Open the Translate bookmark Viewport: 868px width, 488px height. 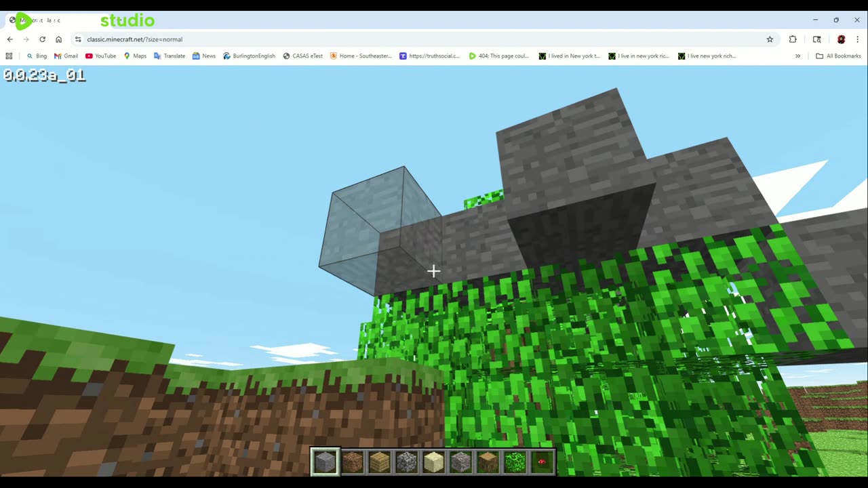(x=170, y=56)
